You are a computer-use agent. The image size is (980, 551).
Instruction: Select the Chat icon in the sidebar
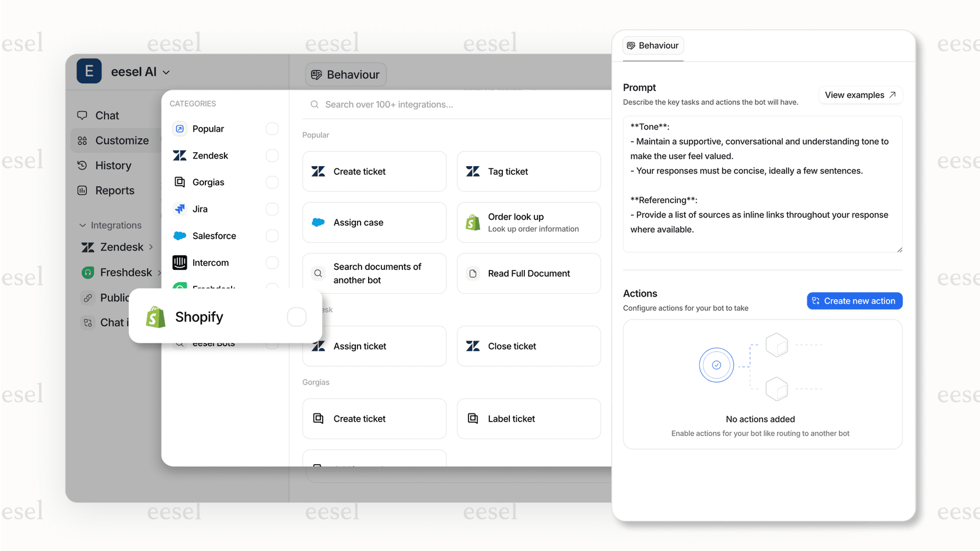pyautogui.click(x=82, y=115)
